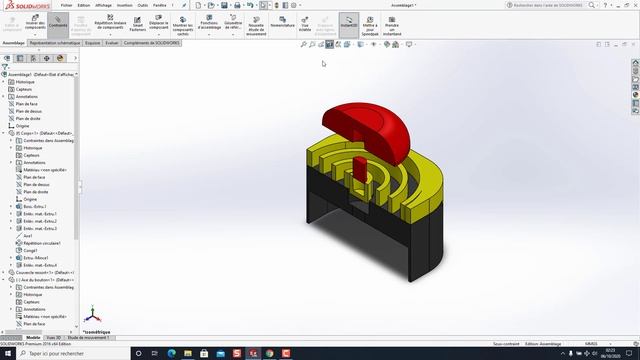Open the DisplayManager appearance ball tab
640x360 pixels.
point(60,58)
